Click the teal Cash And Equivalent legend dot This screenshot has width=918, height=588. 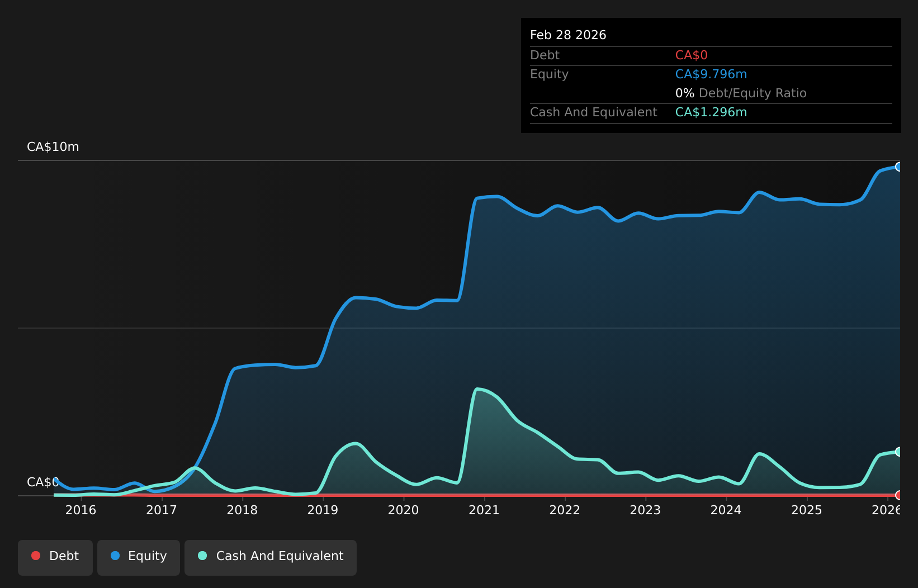point(202,556)
